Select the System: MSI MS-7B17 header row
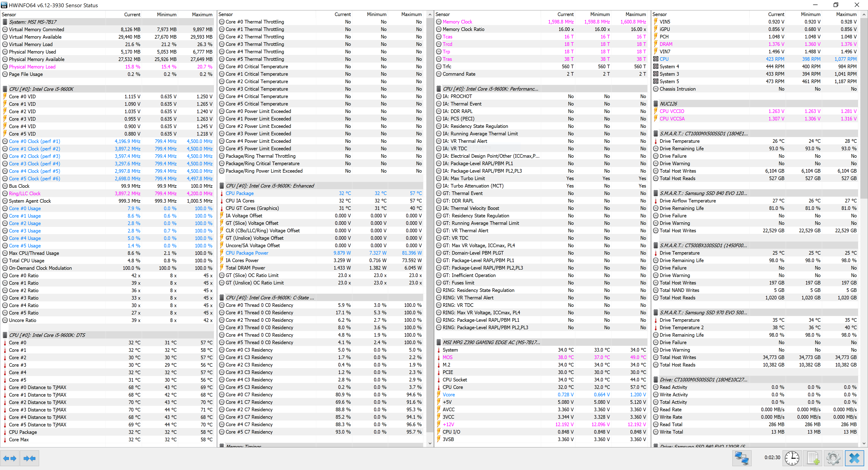868x470 pixels. point(33,22)
